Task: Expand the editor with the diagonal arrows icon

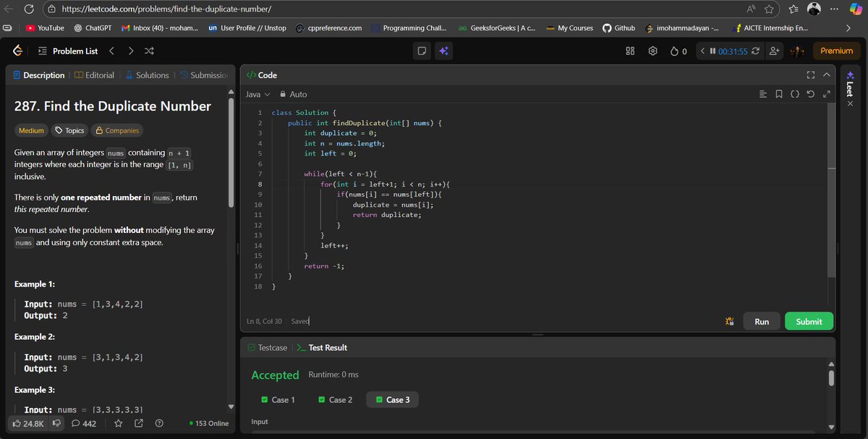Action: [825, 95]
